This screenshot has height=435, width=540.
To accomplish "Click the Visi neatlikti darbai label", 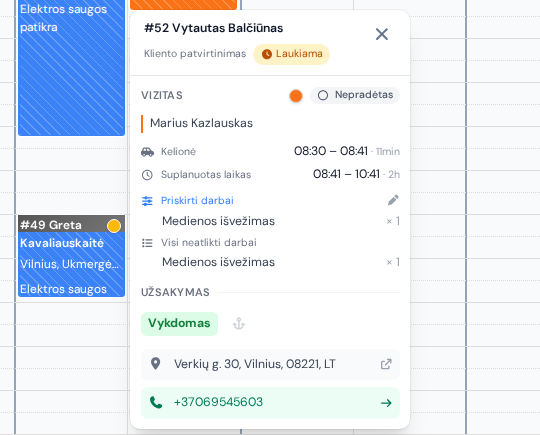I will (209, 243).
